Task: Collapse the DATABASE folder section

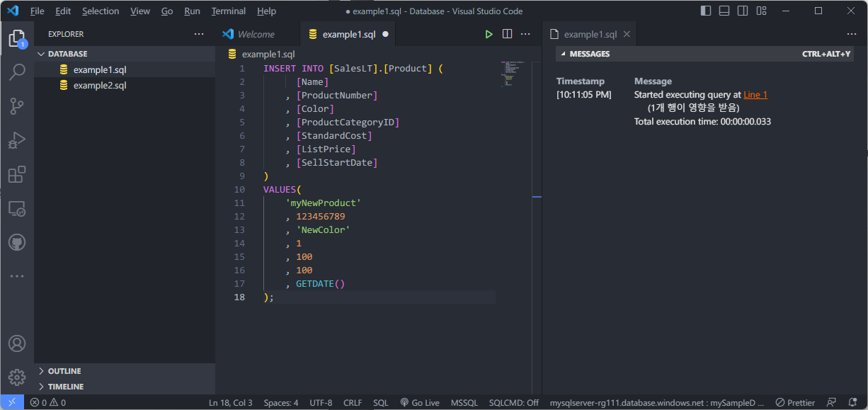Action: click(x=125, y=54)
